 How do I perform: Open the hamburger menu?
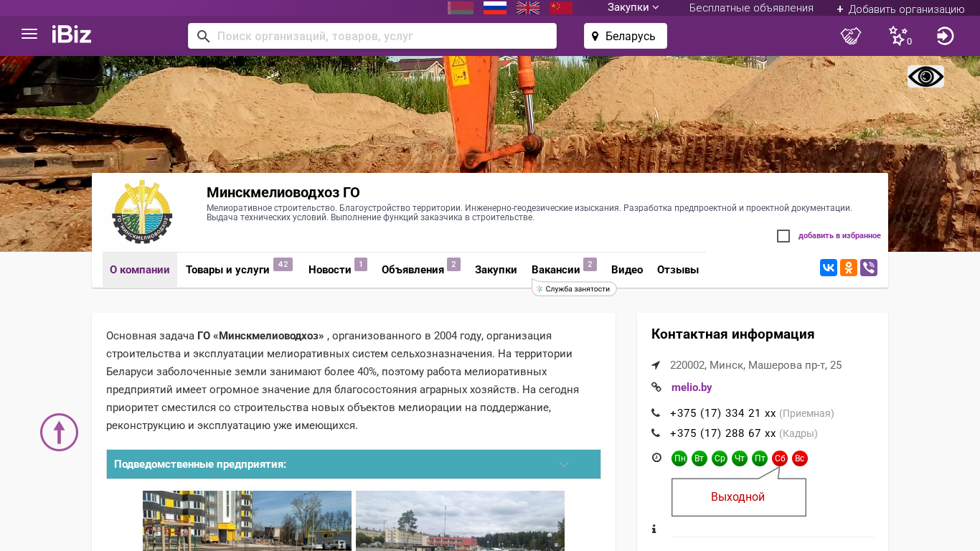coord(29,34)
